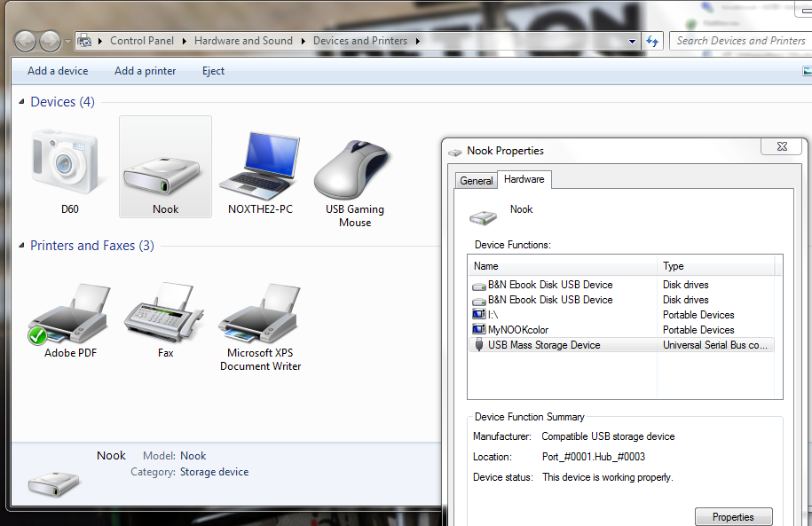Switch to the Hardware tab

click(x=524, y=179)
